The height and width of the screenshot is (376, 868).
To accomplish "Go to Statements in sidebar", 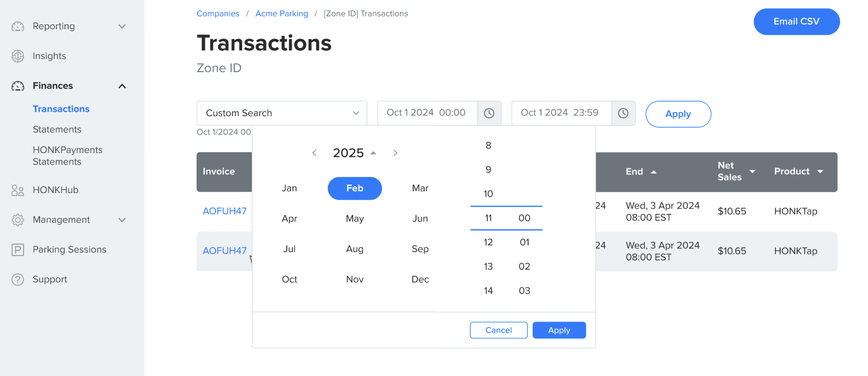I will click(57, 129).
